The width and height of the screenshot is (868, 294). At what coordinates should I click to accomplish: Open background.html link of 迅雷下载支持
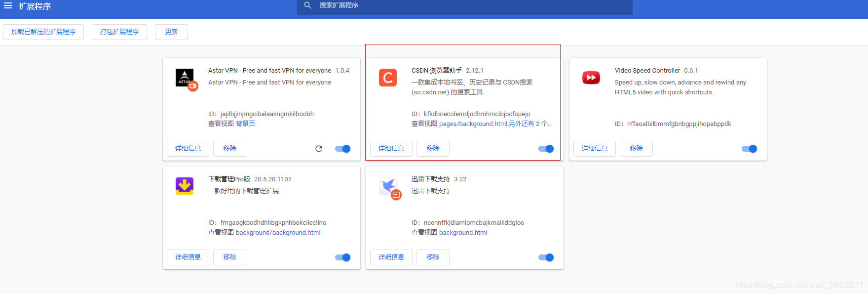tap(463, 232)
